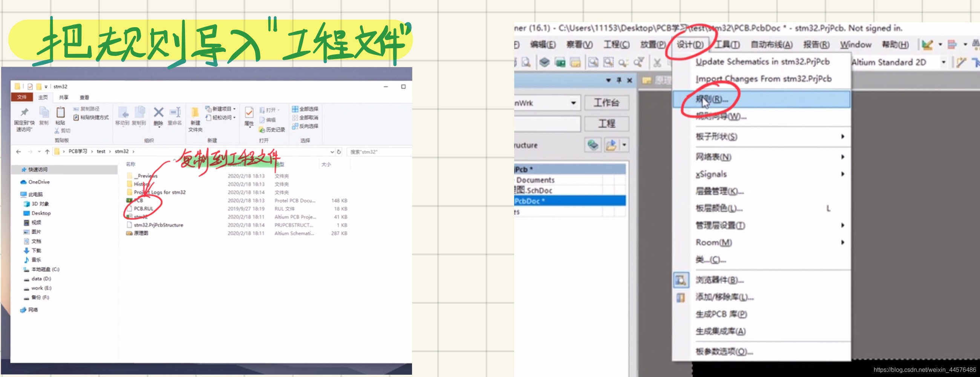Click the PCB学习 breadcrumb segment
The image size is (980, 377).
(x=78, y=152)
